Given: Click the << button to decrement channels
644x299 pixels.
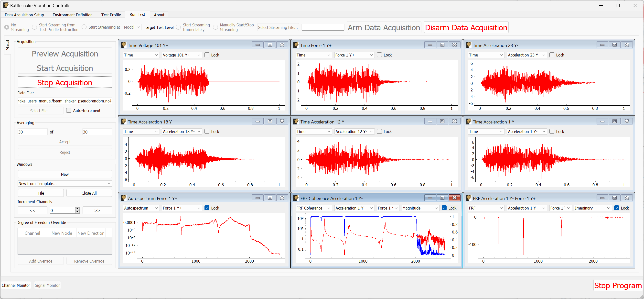Looking at the screenshot, I should point(32,210).
